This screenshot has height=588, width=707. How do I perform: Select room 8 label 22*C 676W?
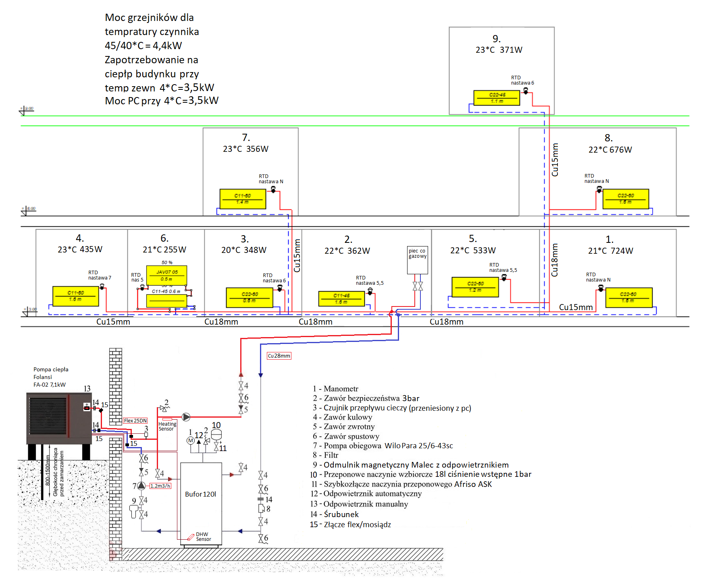click(610, 149)
